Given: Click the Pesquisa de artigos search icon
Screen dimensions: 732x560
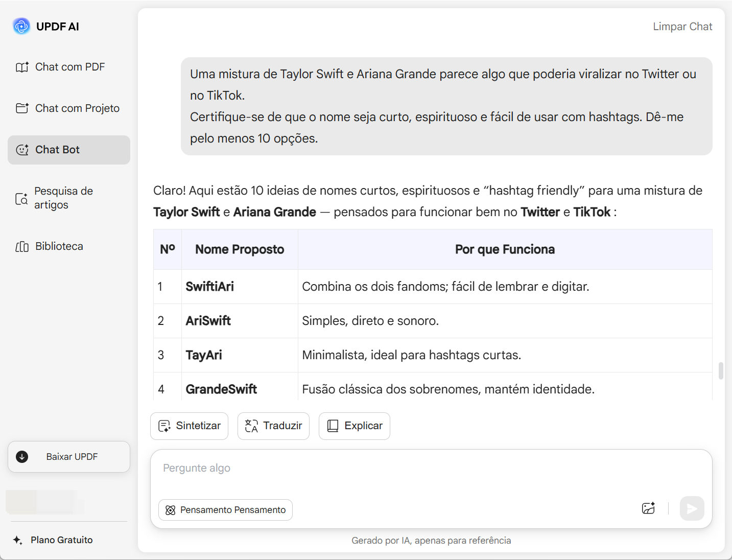Looking at the screenshot, I should [x=21, y=198].
